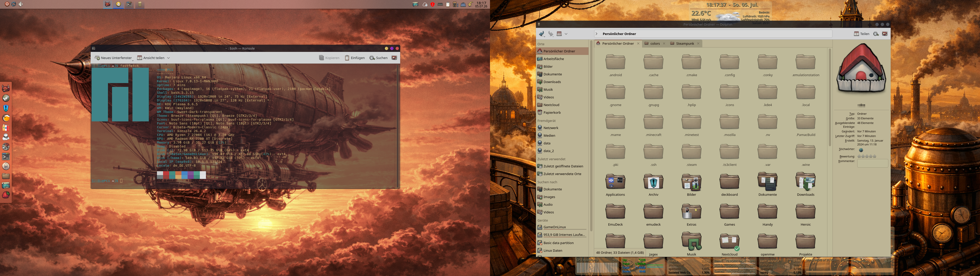Click Einfügen paste button in Konsole
The width and height of the screenshot is (980, 276).
(354, 58)
